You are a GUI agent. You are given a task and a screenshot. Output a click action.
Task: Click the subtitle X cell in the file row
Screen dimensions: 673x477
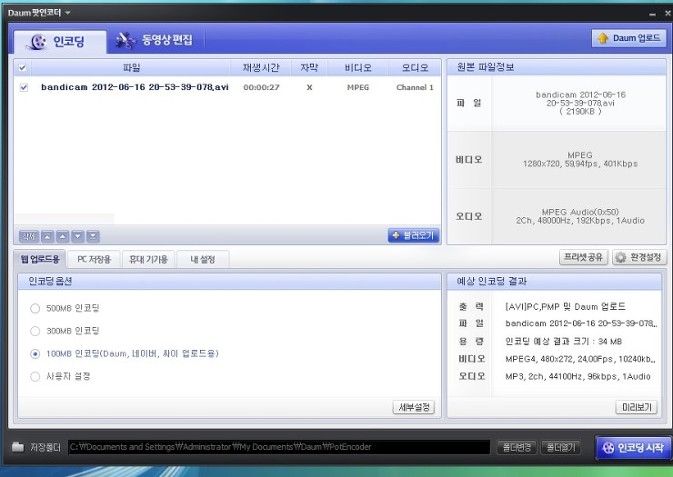coord(309,87)
